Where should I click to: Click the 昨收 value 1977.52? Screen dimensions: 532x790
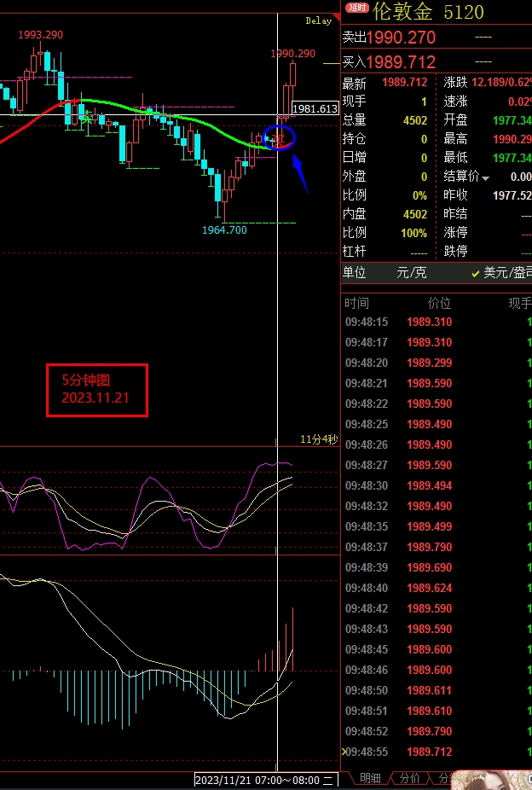coord(512,195)
